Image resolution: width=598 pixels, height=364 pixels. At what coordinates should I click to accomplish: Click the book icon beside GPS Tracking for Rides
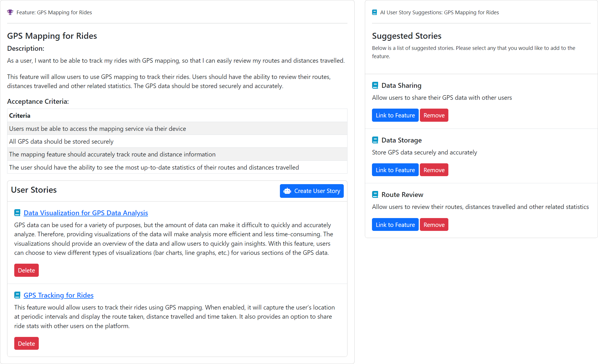pyautogui.click(x=17, y=295)
